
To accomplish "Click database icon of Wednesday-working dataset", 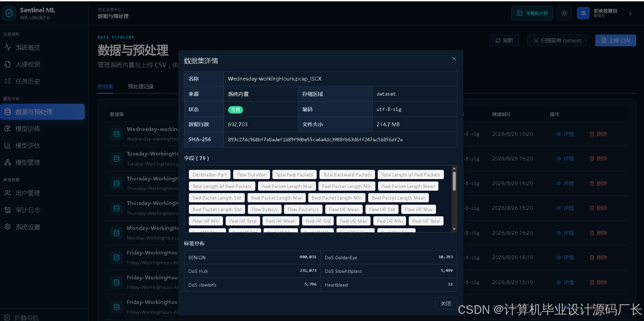I will (117, 134).
